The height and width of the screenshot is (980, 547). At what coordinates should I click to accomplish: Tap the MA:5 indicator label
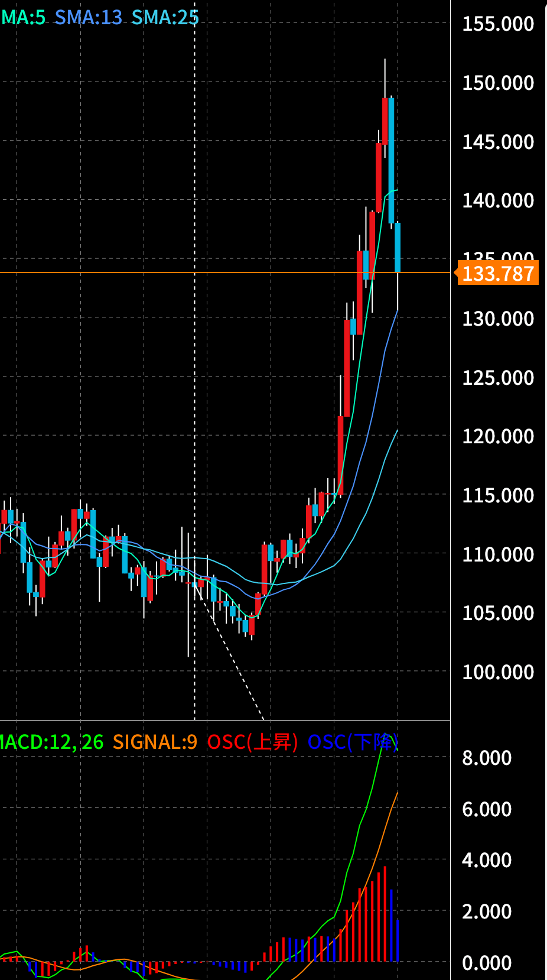22,18
